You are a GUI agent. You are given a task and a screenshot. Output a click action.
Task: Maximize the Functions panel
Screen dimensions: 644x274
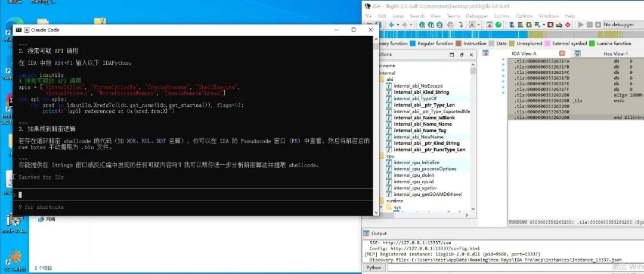click(452, 55)
